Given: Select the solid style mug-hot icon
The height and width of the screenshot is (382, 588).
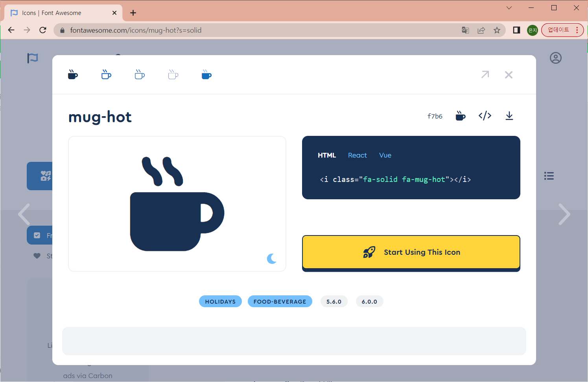Looking at the screenshot, I should coord(73,74).
